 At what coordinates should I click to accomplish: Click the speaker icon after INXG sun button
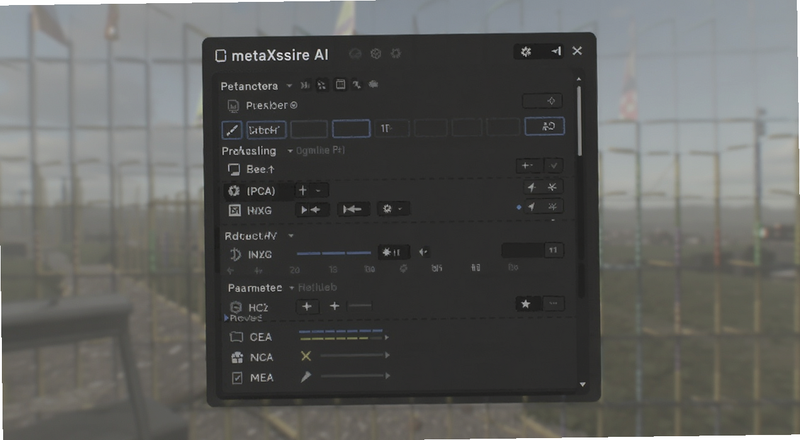pyautogui.click(x=423, y=252)
